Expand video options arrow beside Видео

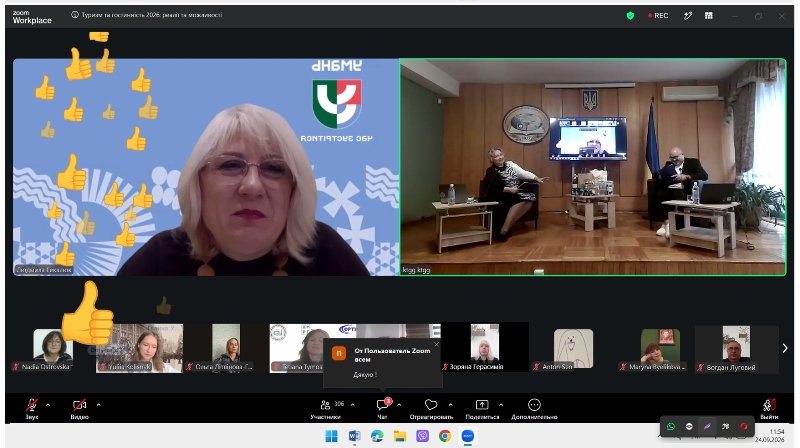click(98, 405)
